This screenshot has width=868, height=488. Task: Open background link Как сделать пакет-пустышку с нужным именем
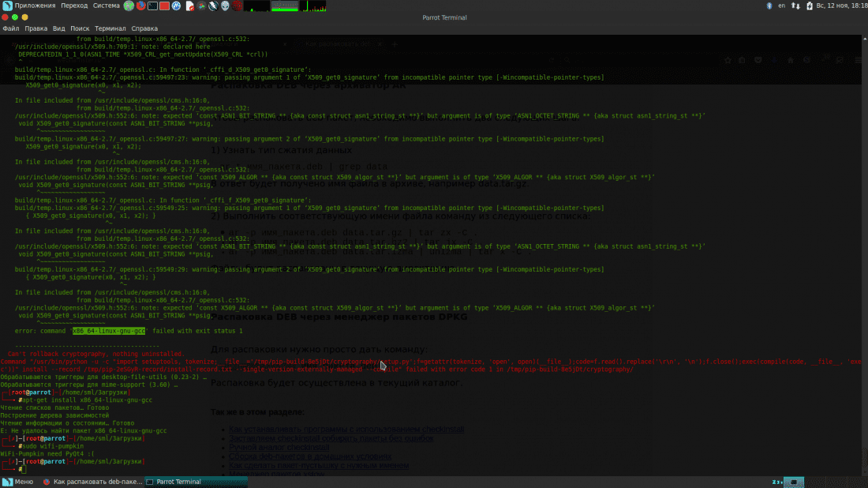pos(319,465)
